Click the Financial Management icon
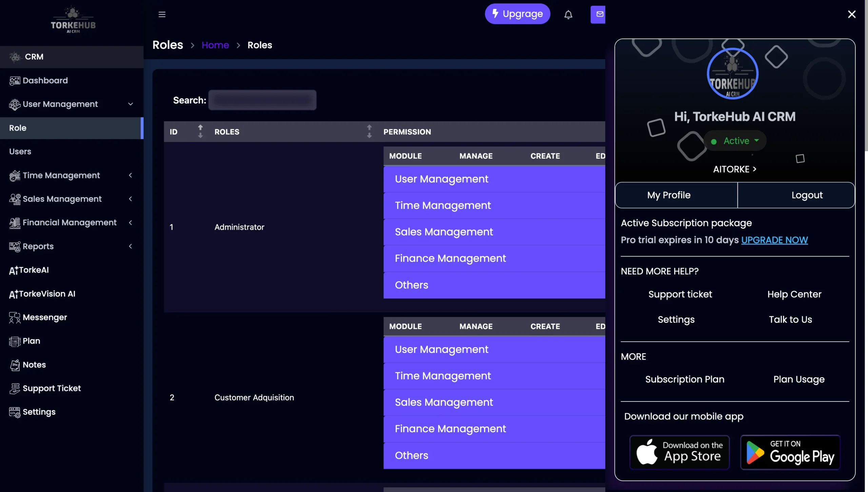This screenshot has height=492, width=868. 15,223
